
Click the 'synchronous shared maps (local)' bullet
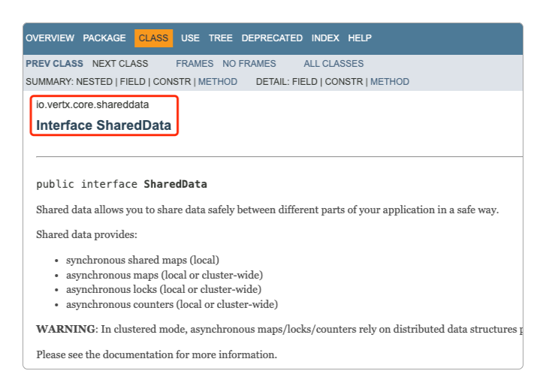[x=143, y=260]
